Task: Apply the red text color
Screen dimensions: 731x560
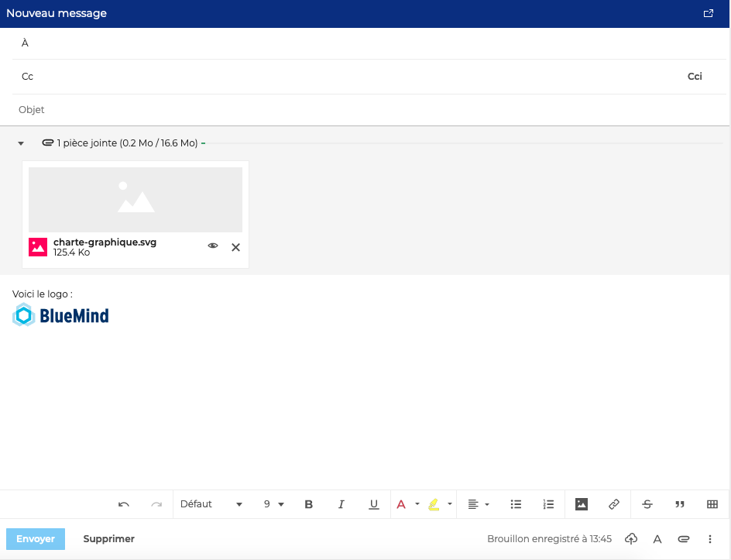Action: click(x=401, y=504)
